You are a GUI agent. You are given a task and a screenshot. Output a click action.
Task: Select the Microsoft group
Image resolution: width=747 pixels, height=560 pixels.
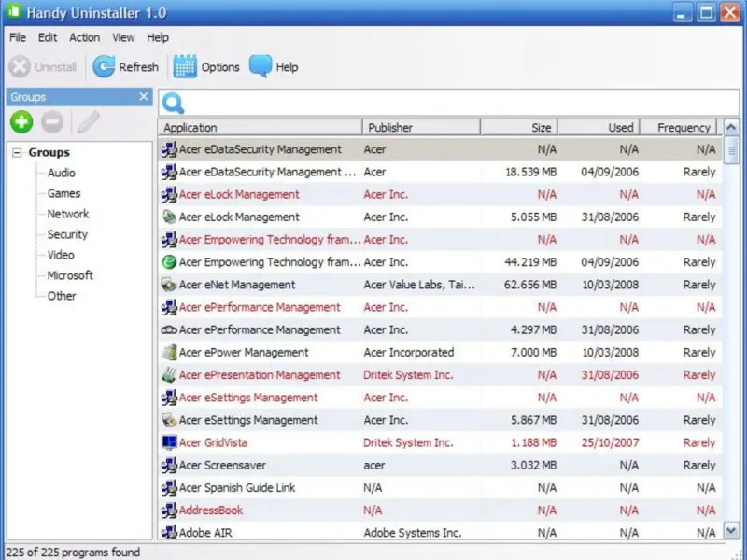click(70, 275)
